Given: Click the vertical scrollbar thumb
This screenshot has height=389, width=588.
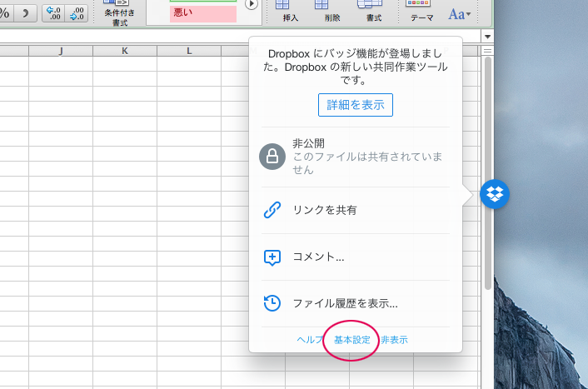Looking at the screenshot, I should pos(487,173).
